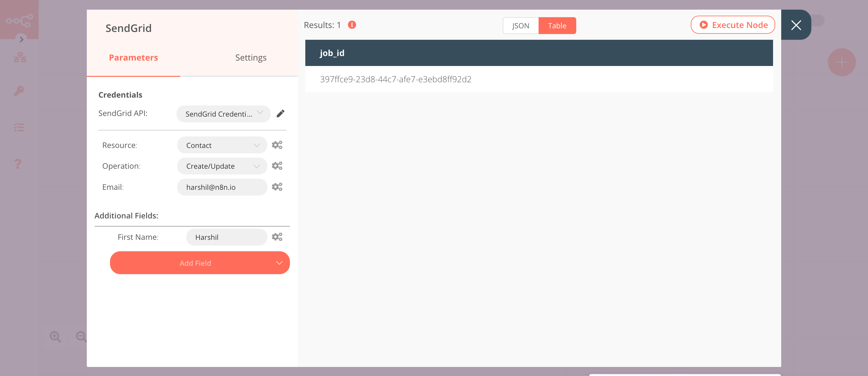Click the First Name input field

click(x=226, y=237)
